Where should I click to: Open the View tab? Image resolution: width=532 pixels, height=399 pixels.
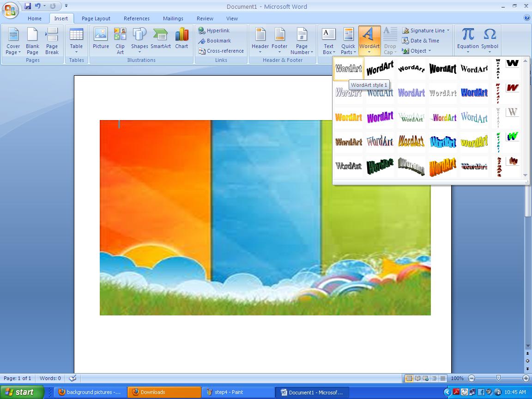coord(232,18)
